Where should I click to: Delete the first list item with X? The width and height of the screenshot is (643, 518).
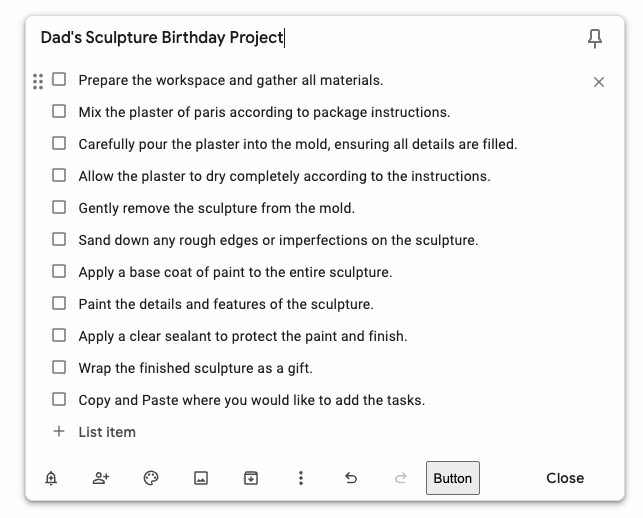click(599, 82)
